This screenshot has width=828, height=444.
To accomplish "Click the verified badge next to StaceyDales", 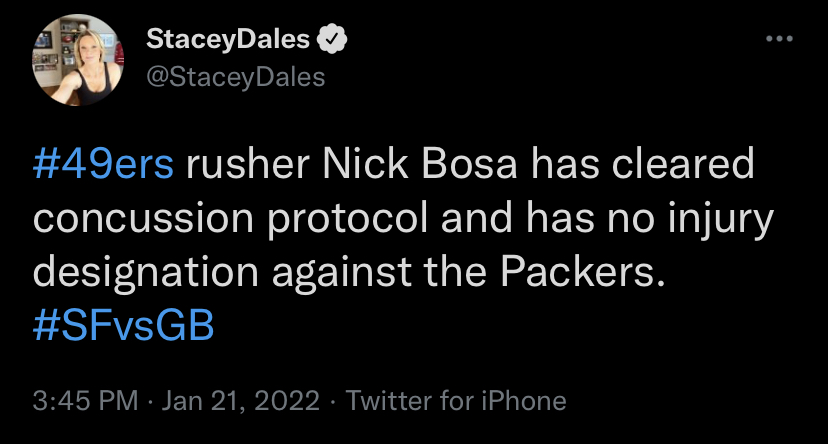I will point(331,39).
